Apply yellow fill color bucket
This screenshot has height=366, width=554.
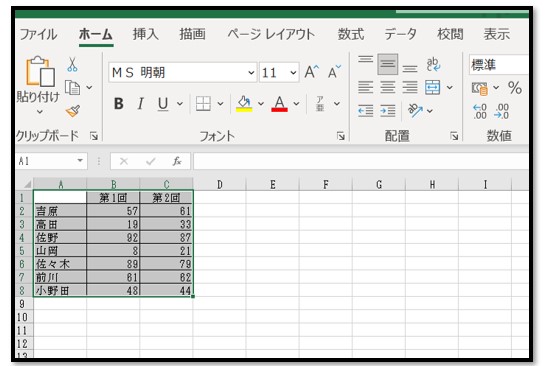pos(244,104)
